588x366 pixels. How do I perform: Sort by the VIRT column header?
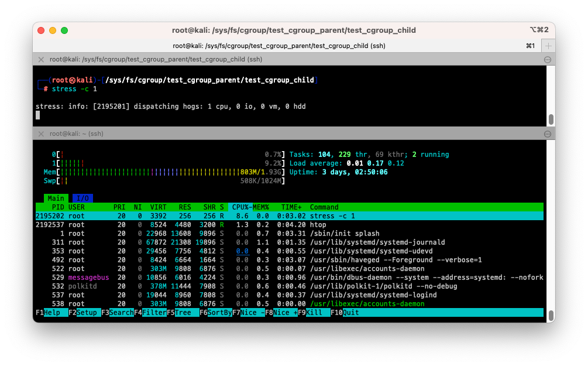[x=158, y=207]
